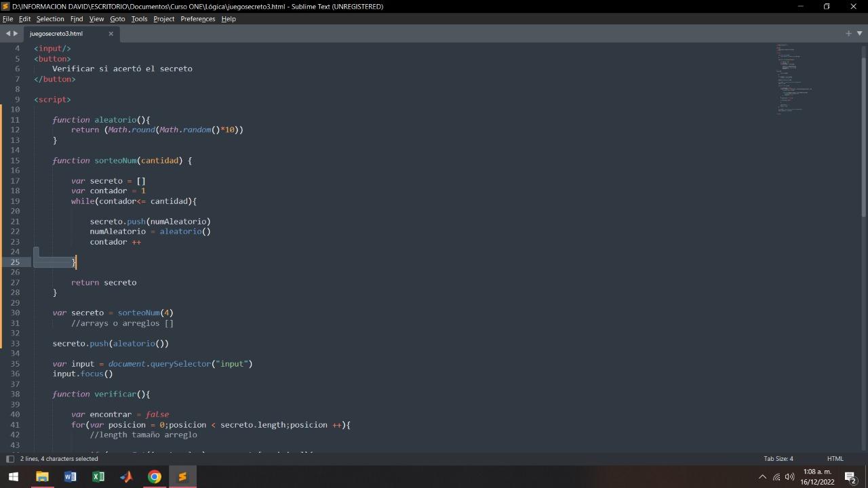Open the Tools menu
868x488 pixels.
coord(139,19)
